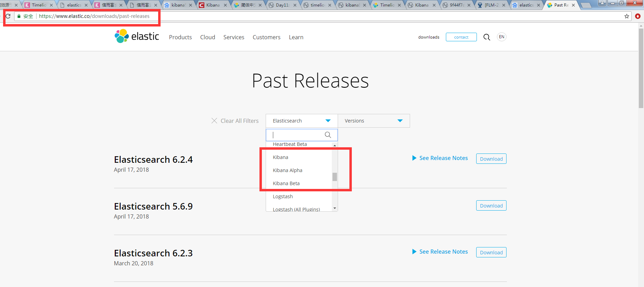The width and height of the screenshot is (644, 287).
Task: Download Elasticsearch 6.2.3
Action: (x=491, y=252)
